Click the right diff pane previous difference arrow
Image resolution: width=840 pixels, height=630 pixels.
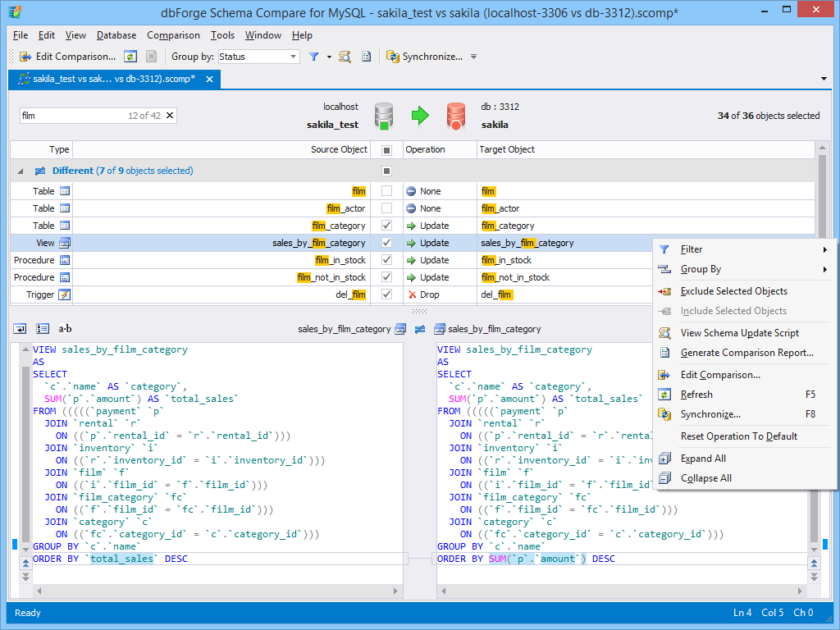814,563
